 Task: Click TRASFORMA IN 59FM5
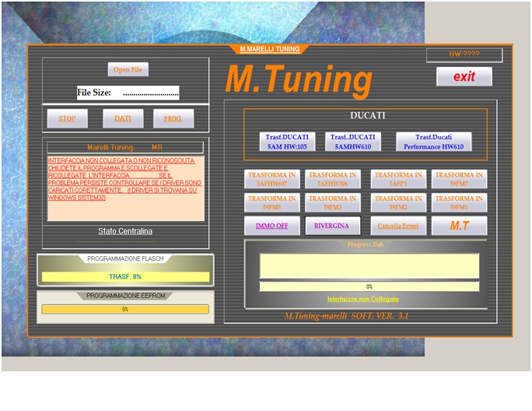[271, 202]
